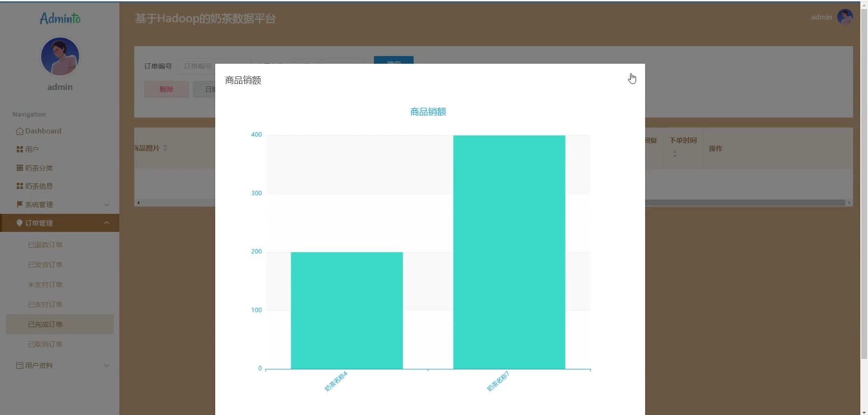868x415 pixels.
Task: Click the 基于Hadoop的奶茶数据平台 page title
Action: 206,19
